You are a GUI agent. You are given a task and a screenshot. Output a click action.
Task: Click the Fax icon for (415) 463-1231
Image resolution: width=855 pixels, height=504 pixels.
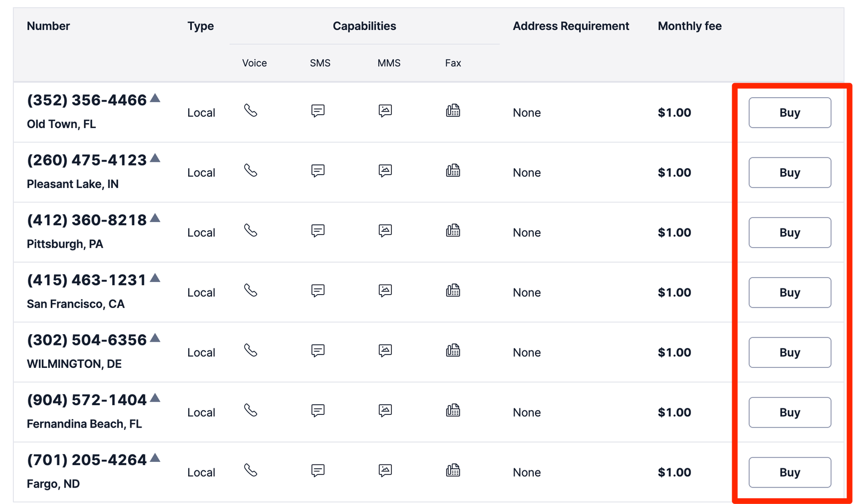453,290
